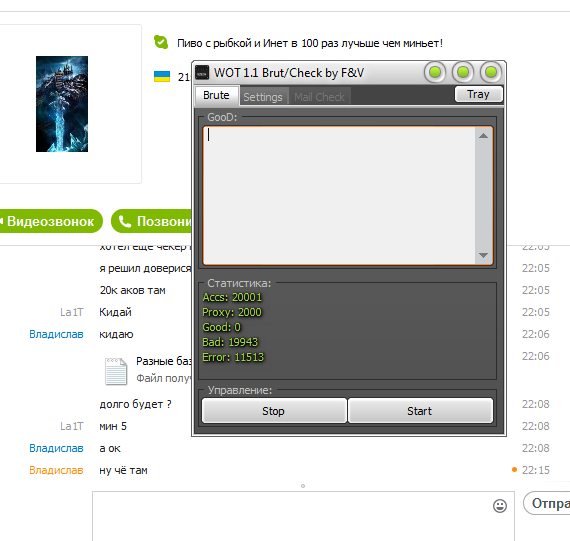The width and height of the screenshot is (570, 541).
Task: Click the file name "Разные баз" in chat
Action: tap(164, 361)
